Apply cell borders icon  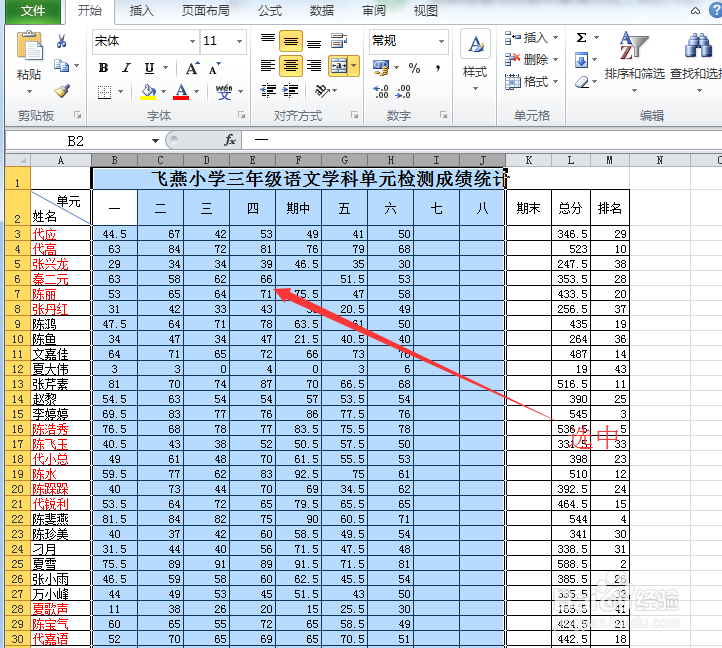(x=105, y=92)
